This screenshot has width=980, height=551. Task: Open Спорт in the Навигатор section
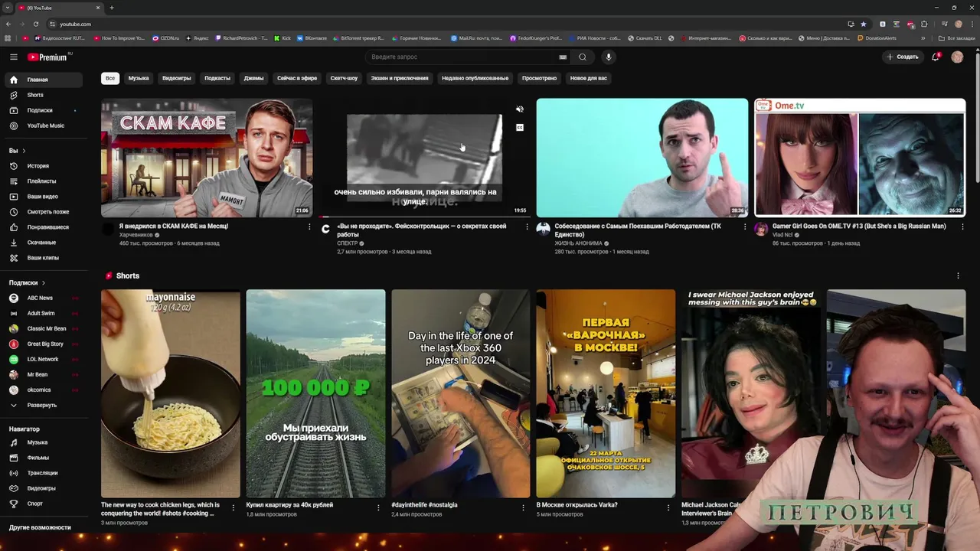pos(44,504)
